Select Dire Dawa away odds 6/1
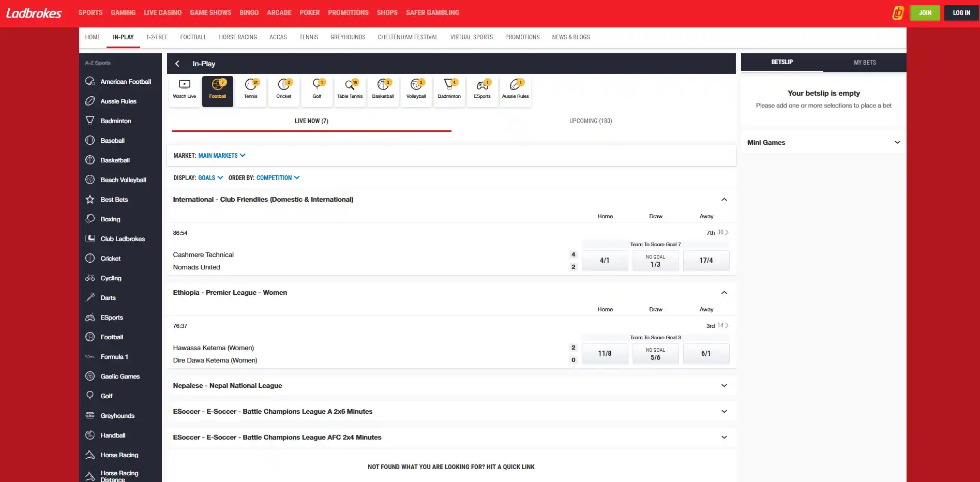Viewport: 980px width, 482px height. coord(706,354)
